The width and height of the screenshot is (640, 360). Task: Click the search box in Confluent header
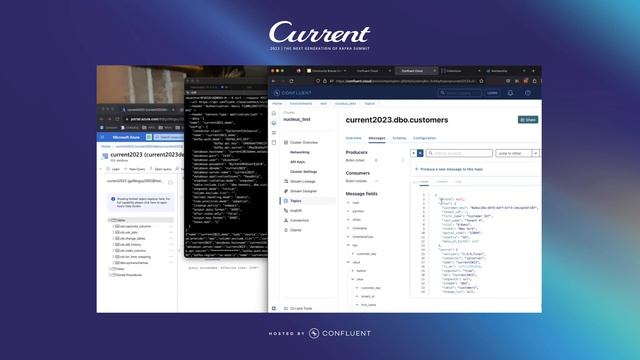pyautogui.click(x=459, y=93)
